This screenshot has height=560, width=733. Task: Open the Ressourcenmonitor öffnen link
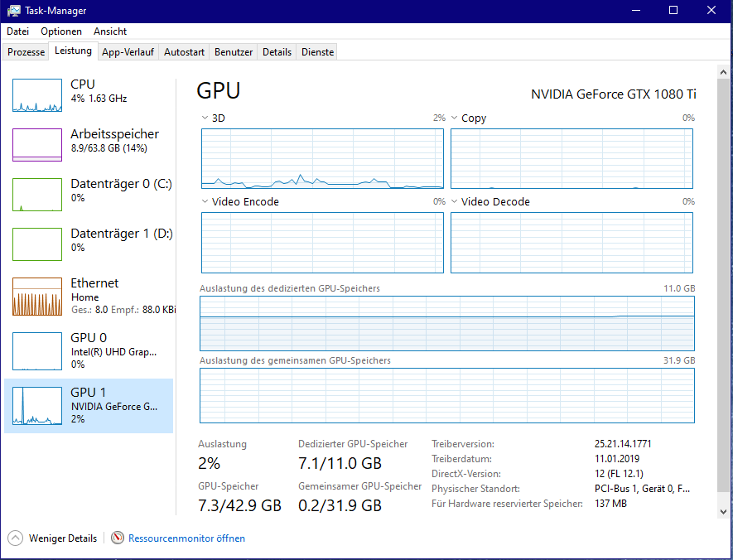[186, 538]
